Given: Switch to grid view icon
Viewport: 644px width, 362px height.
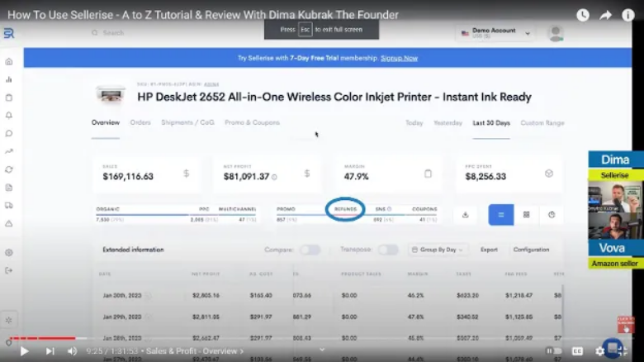Looking at the screenshot, I should point(526,215).
